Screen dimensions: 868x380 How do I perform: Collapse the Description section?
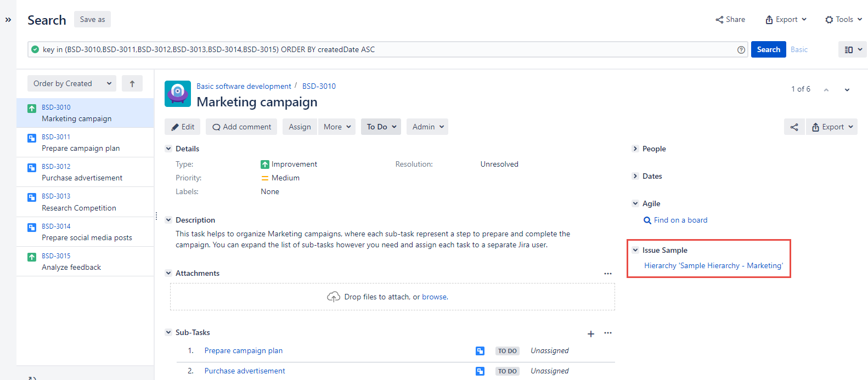pos(168,220)
